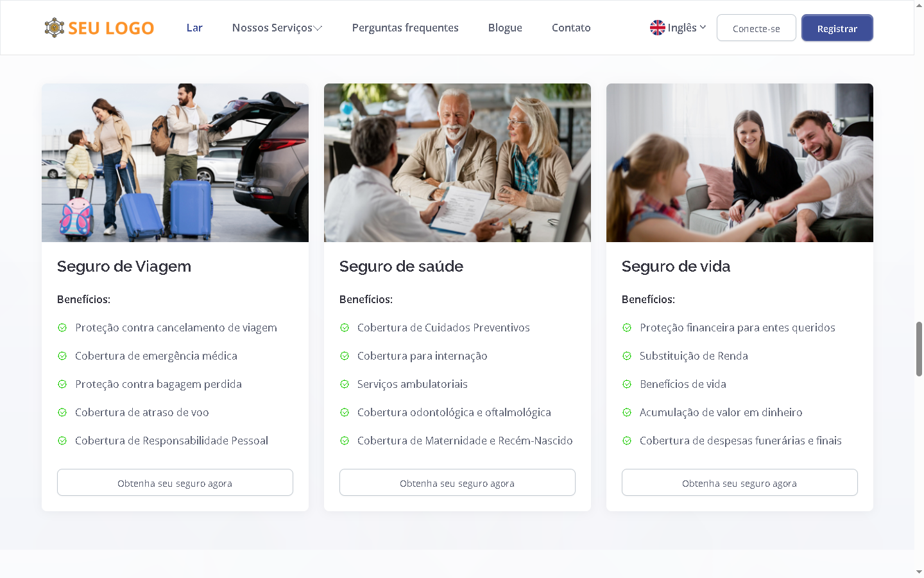Go to the Lar menu item
Image resolution: width=924 pixels, height=578 pixels.
(x=194, y=28)
